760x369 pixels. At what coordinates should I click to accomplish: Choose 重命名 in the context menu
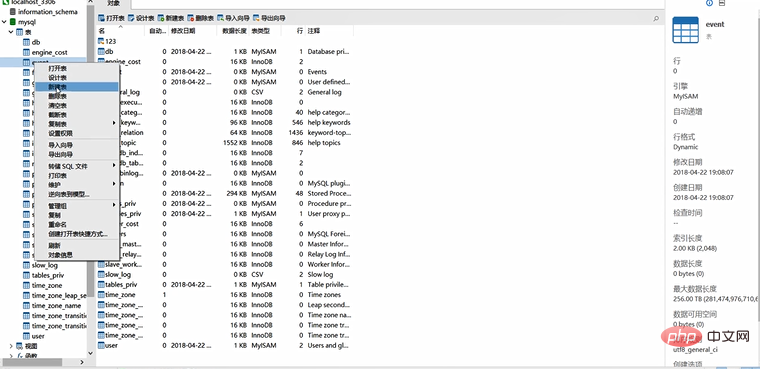click(x=77, y=225)
